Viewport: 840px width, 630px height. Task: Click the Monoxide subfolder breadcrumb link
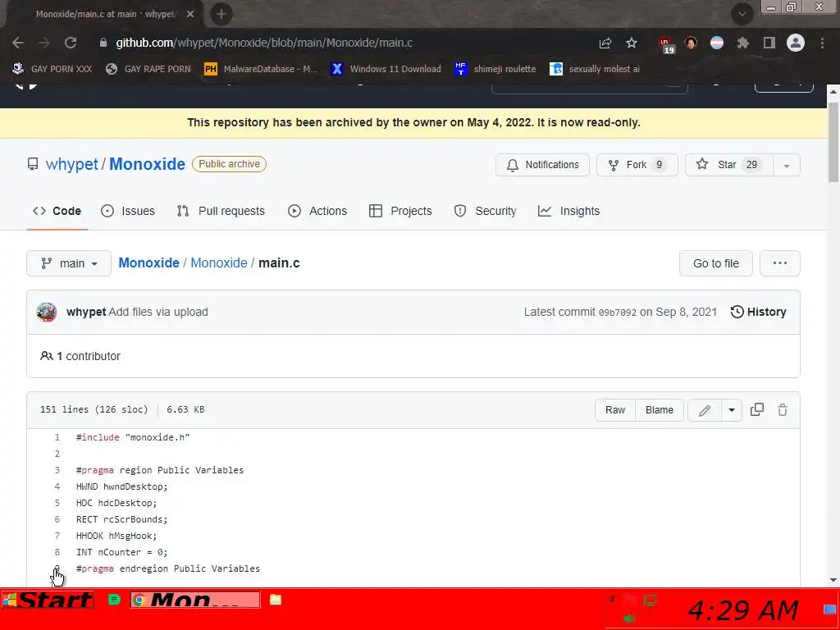point(219,263)
